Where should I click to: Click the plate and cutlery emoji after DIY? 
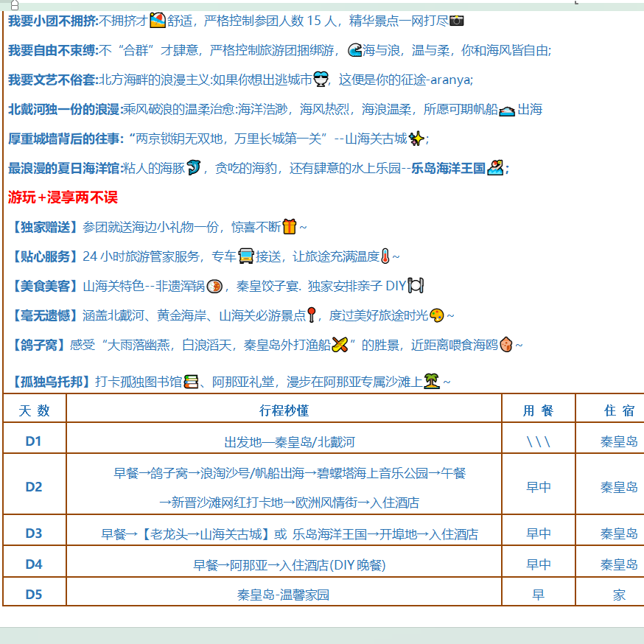pos(416,286)
